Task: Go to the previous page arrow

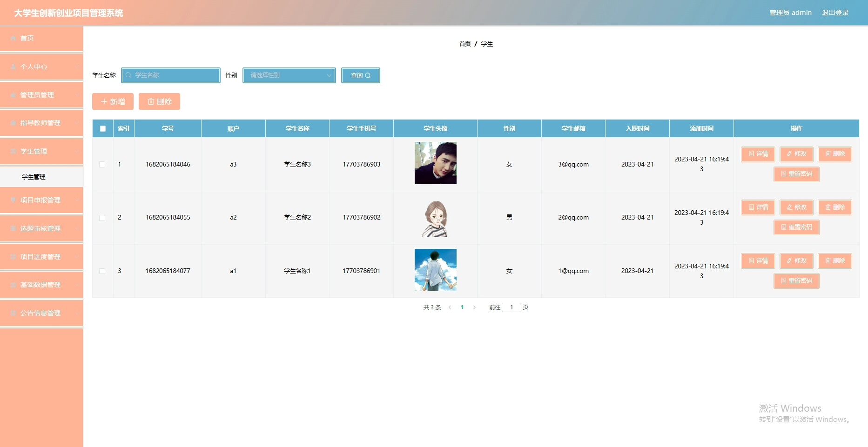Action: 450,307
